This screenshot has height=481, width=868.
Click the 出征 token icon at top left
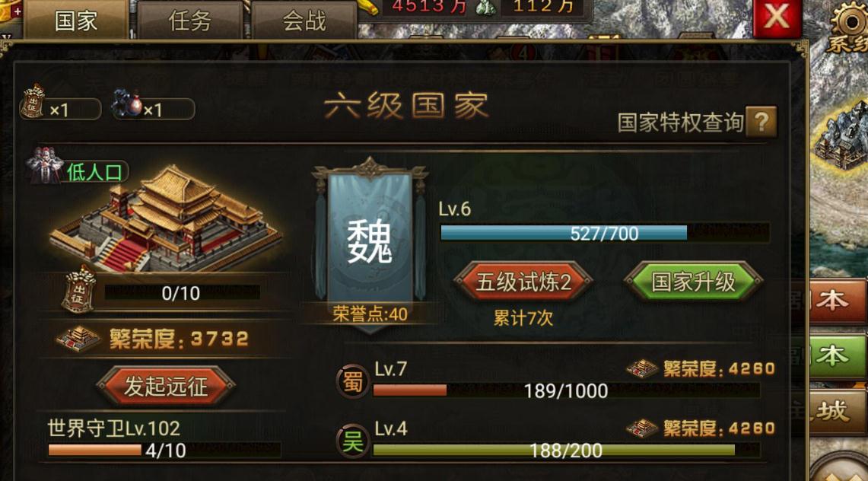(33, 101)
